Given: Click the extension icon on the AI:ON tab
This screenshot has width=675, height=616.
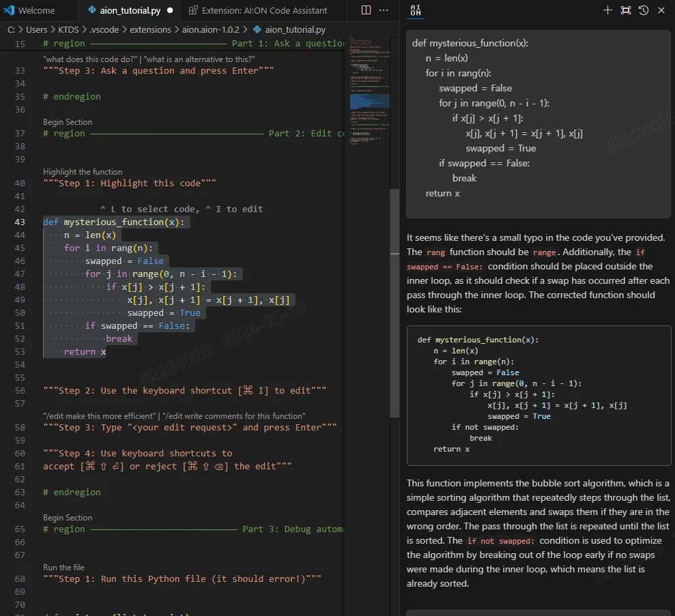Looking at the screenshot, I should point(194,10).
